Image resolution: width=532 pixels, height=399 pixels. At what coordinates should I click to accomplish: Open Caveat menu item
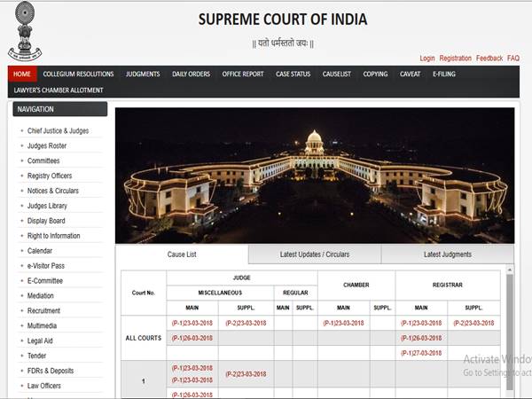coord(410,74)
